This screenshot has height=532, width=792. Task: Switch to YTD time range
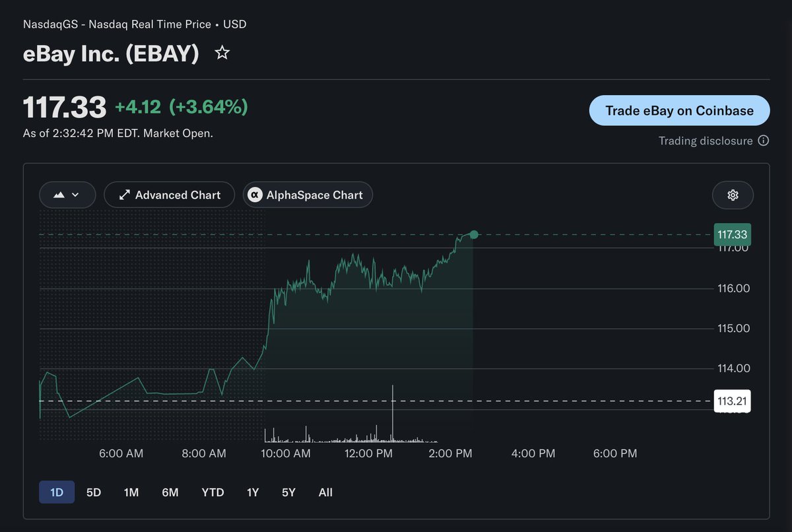click(213, 492)
